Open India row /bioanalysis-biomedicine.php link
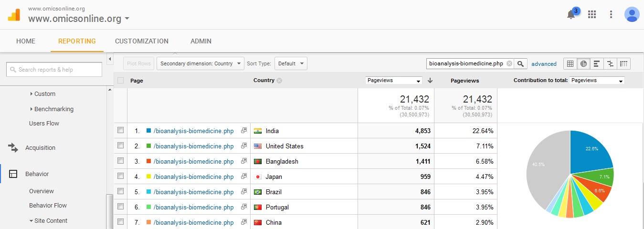The width and height of the screenshot is (644, 229). 193,131
